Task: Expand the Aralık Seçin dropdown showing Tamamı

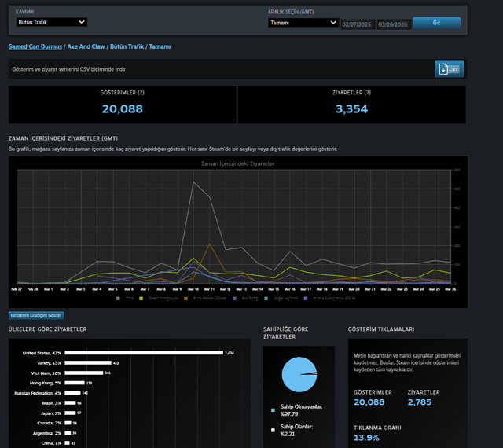Action: (303, 23)
